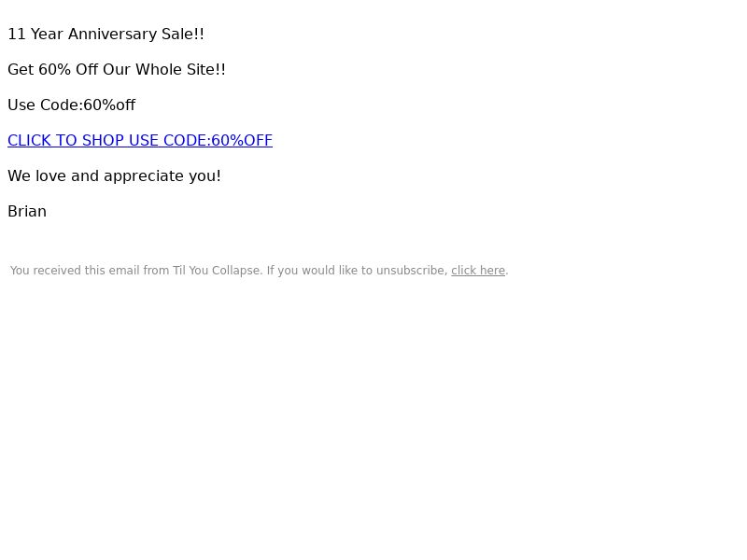
Task: Click the number '11' starting the first line
Action: pyautogui.click(x=17, y=35)
